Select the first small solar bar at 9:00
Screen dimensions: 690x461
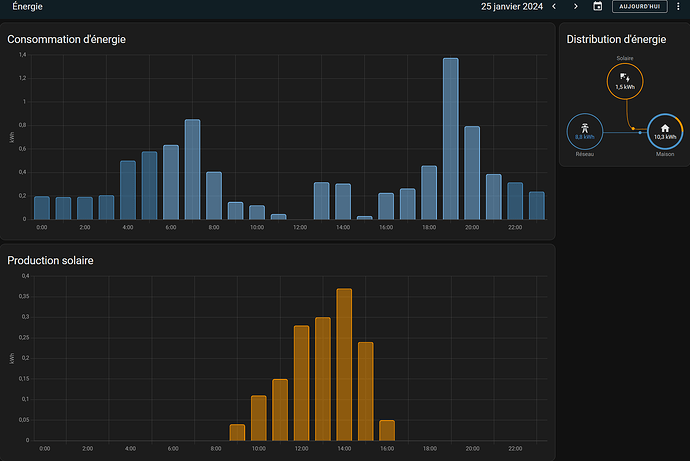pyautogui.click(x=237, y=432)
